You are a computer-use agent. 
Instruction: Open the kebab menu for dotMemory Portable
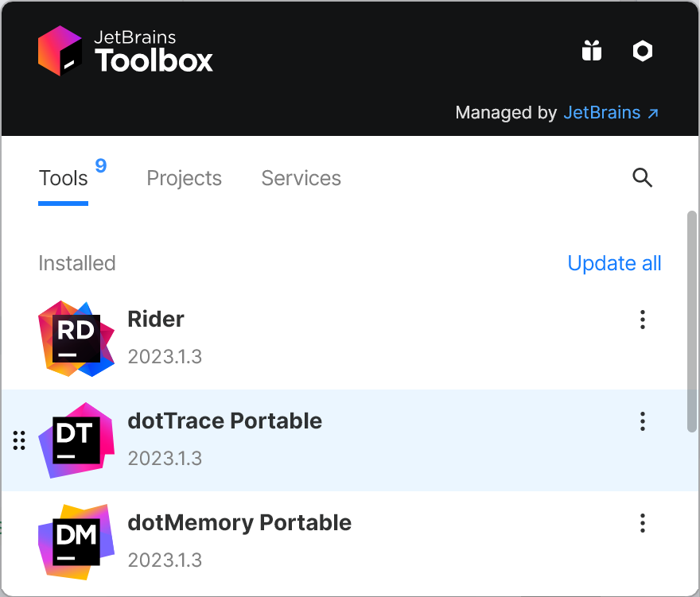click(x=642, y=523)
